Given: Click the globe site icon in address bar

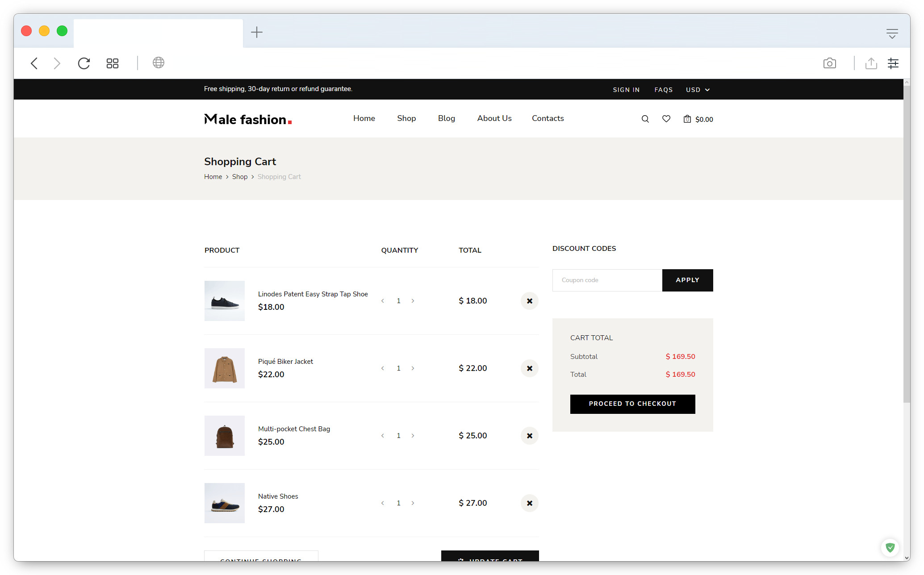Looking at the screenshot, I should click(x=159, y=62).
